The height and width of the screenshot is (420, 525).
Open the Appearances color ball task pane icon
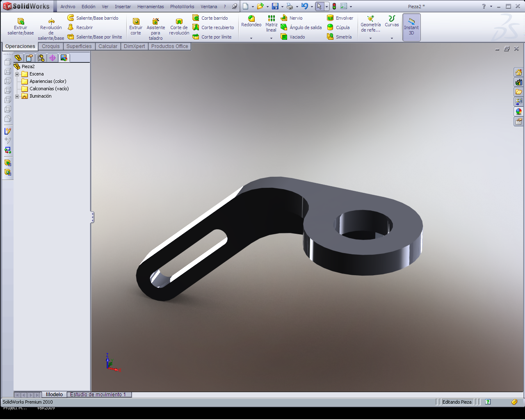point(519,112)
